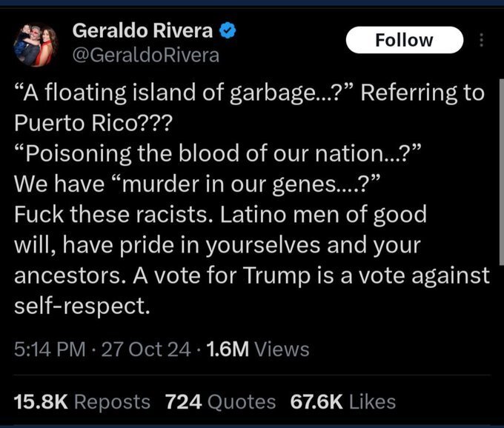Open the three-dot more options menu

pyautogui.click(x=482, y=40)
